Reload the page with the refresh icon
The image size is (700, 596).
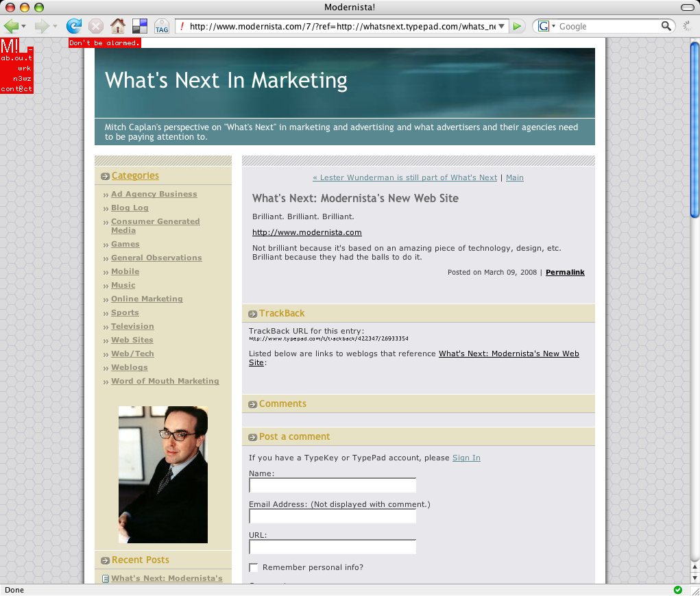coord(73,26)
